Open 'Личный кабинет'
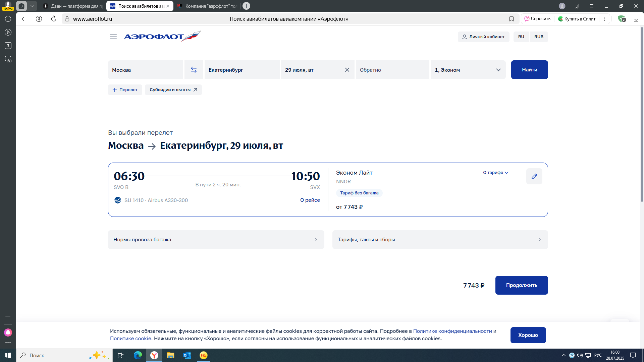Screen dimensions: 644x362 484,37
